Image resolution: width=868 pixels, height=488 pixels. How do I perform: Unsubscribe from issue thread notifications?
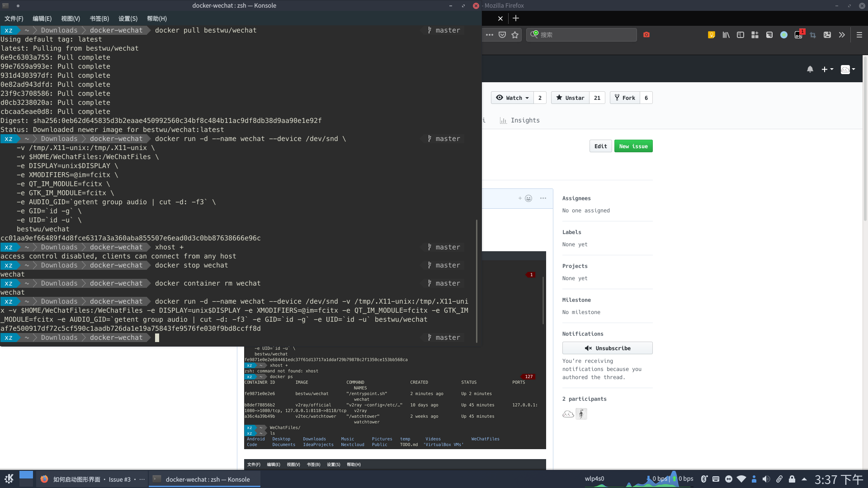point(607,348)
